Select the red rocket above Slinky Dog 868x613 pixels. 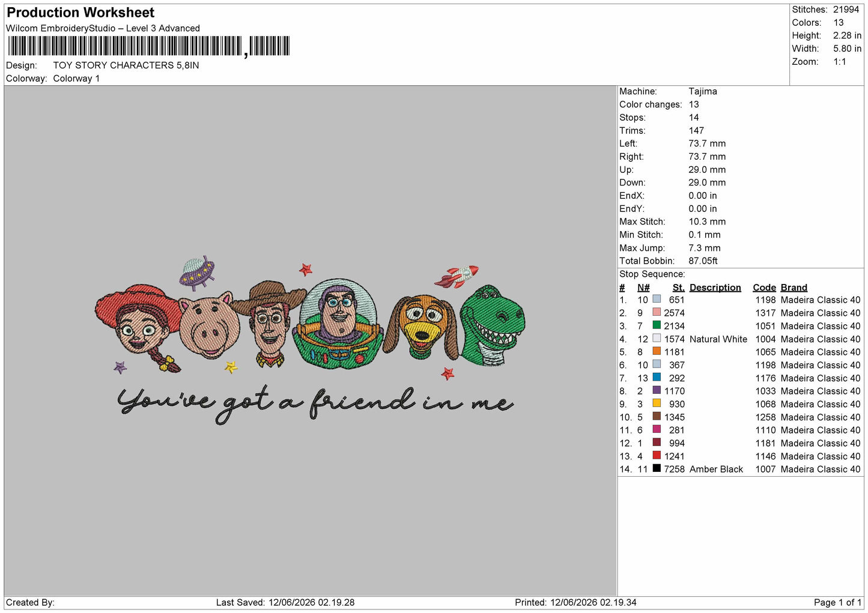click(x=457, y=277)
